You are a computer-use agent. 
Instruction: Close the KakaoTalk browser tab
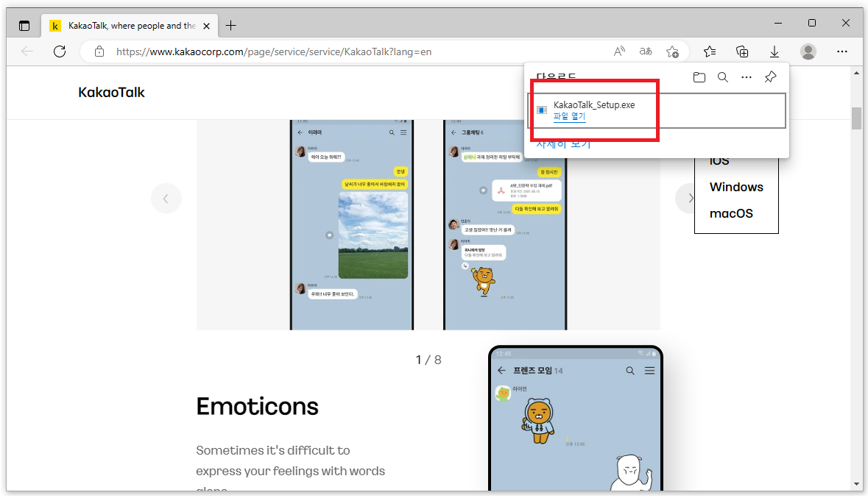[x=206, y=26]
